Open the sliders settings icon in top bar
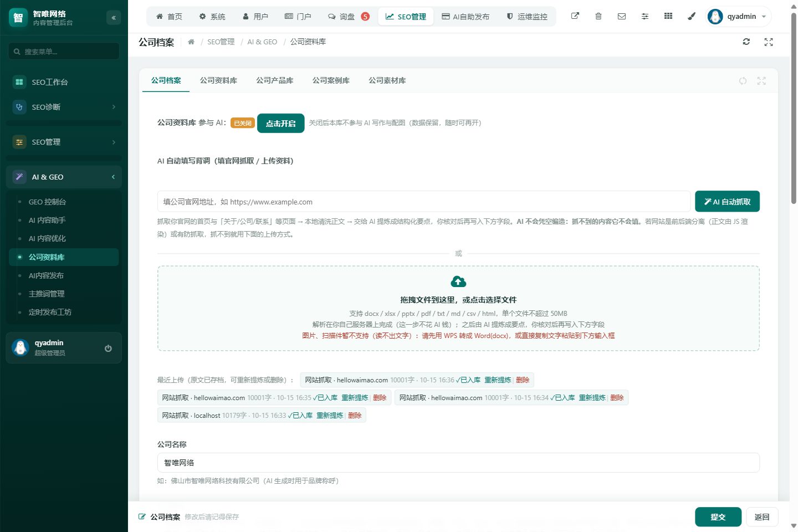This screenshot has height=532, width=798. (645, 16)
